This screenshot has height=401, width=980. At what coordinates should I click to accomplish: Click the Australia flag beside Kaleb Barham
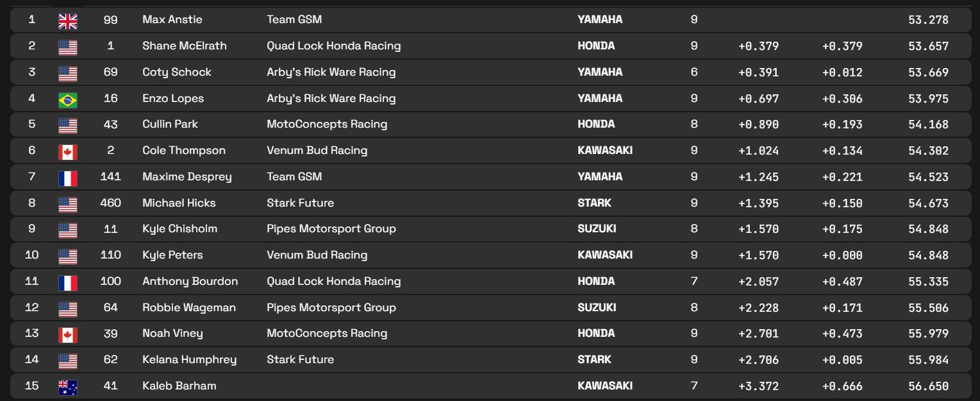coord(67,387)
